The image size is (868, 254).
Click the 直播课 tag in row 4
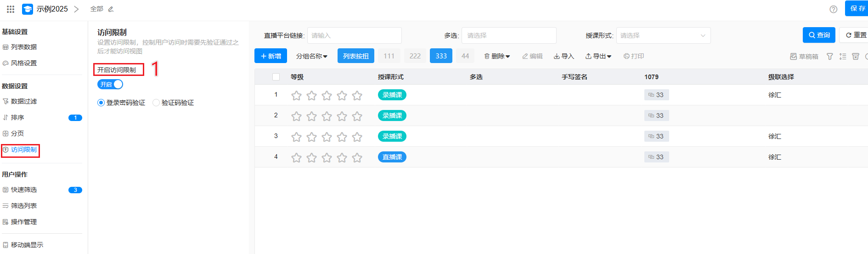pyautogui.click(x=392, y=157)
